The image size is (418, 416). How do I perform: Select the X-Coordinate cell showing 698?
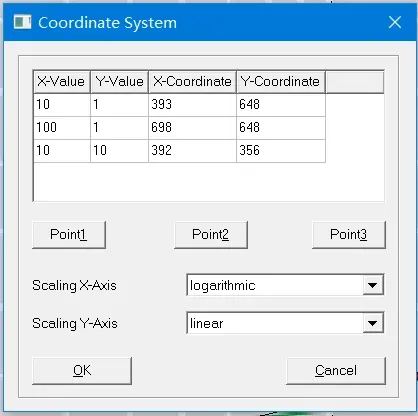point(192,128)
